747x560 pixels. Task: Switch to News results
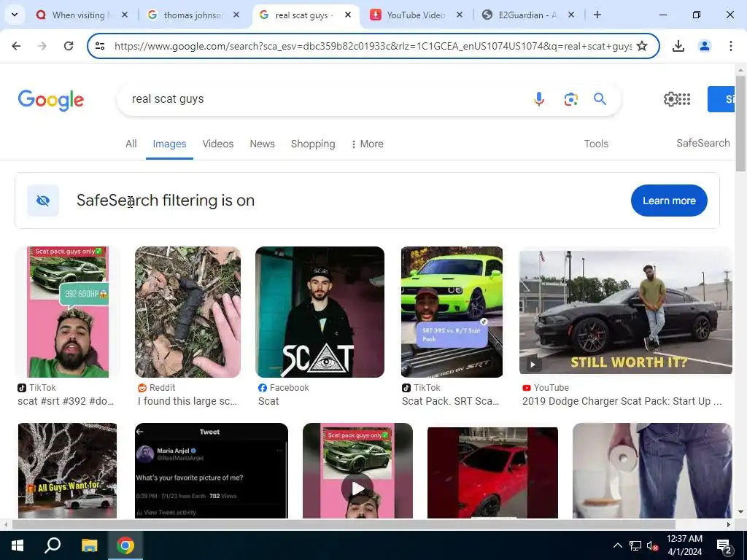262,144
